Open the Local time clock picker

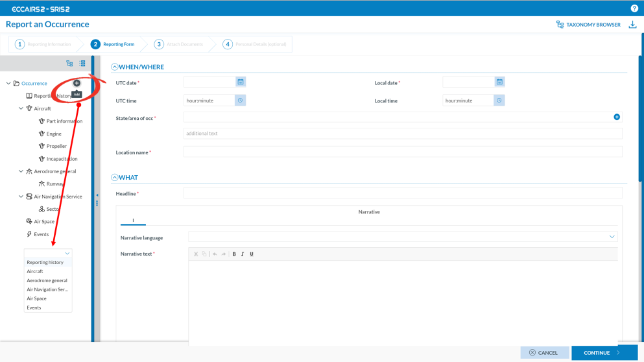pyautogui.click(x=499, y=101)
